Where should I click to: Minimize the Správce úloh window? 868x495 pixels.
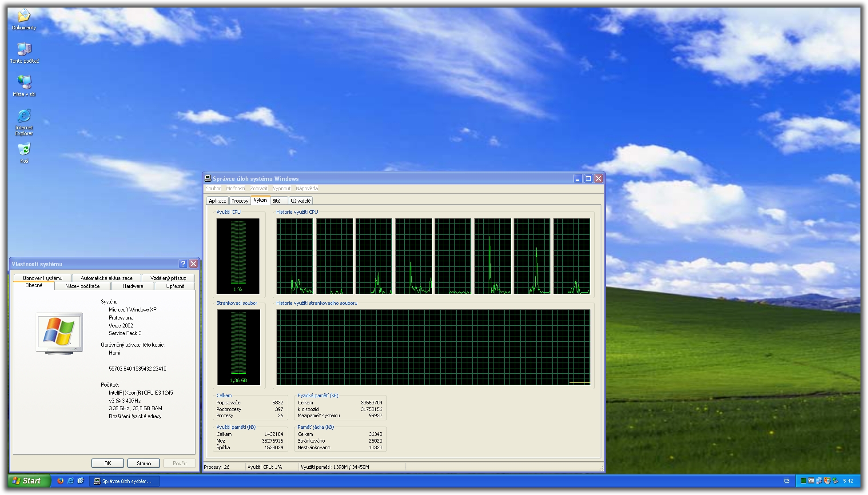[577, 178]
